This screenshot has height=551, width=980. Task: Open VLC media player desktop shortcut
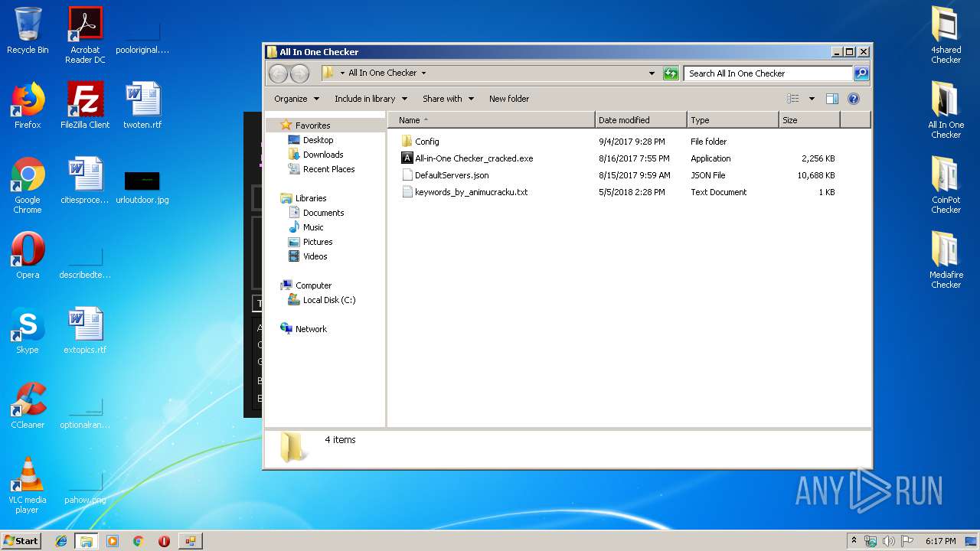(x=28, y=485)
